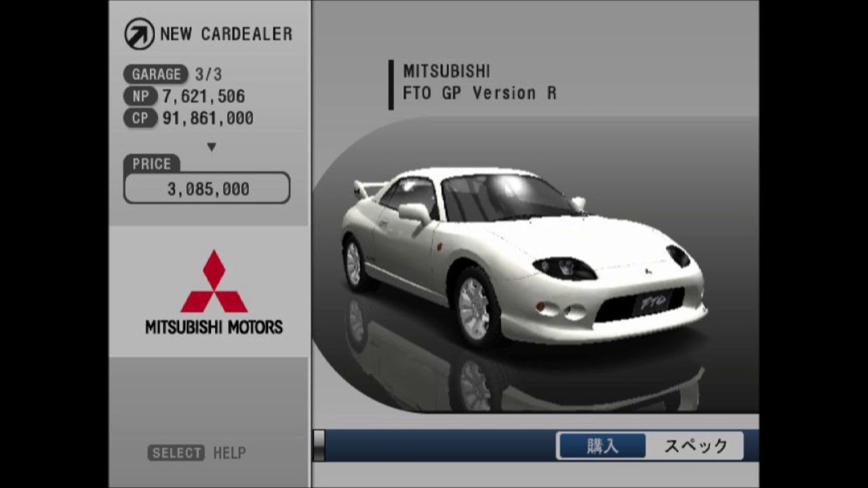This screenshot has height=488, width=868.
Task: Click the Mitsubishi three-diamond logo
Action: coord(214,281)
